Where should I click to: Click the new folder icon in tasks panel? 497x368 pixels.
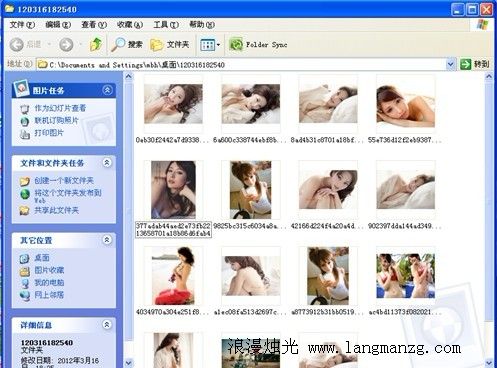[x=25, y=181]
